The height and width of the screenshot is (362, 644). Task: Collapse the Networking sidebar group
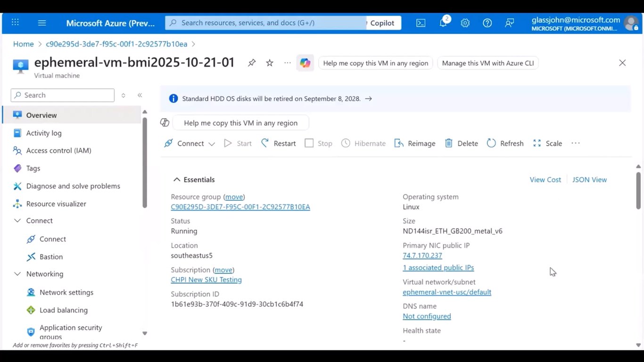17,274
